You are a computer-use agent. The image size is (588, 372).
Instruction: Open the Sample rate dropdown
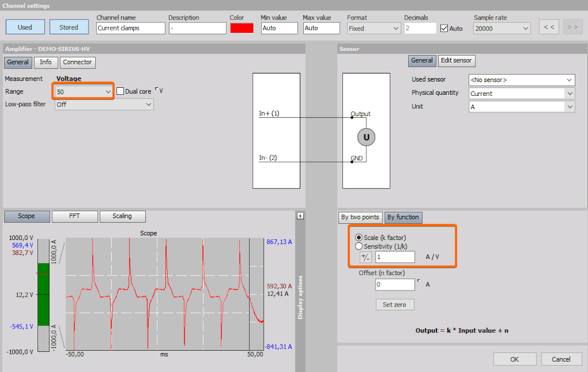click(x=502, y=29)
